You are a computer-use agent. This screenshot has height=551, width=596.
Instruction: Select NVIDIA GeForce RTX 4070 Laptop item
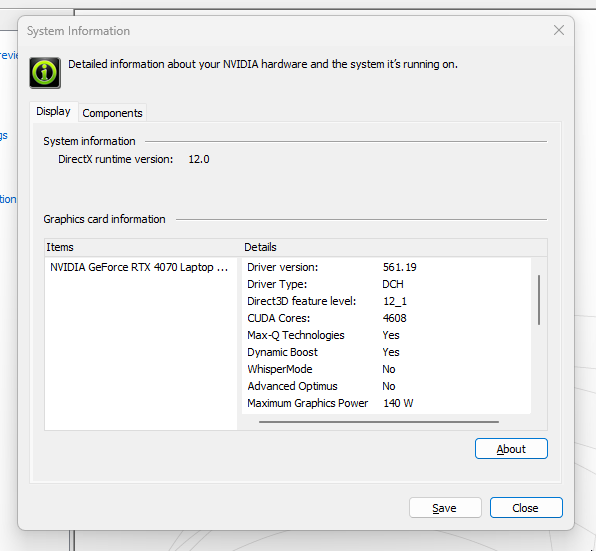click(139, 267)
